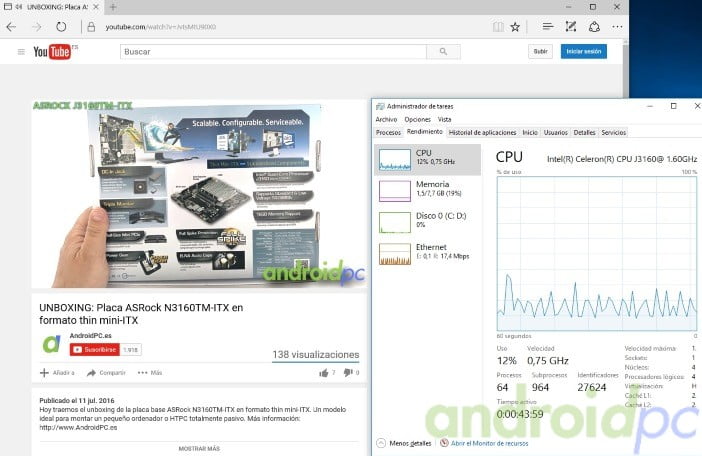Switch to the Servicios tab
This screenshot has width=702, height=456.
coord(614,132)
